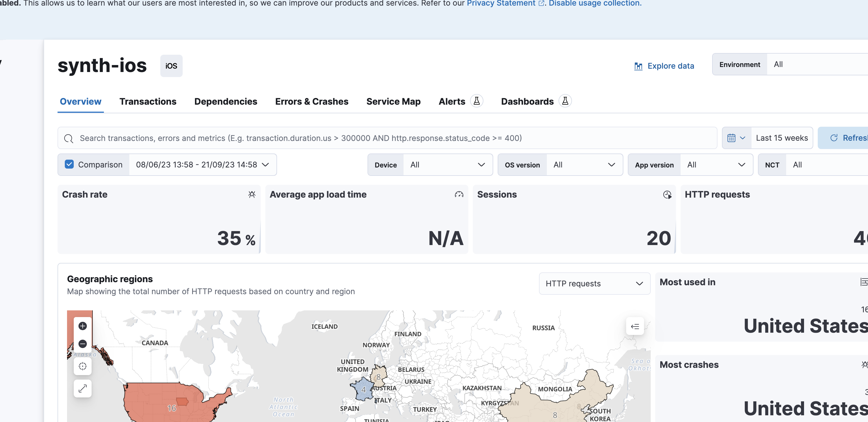This screenshot has height=422, width=868.
Task: Click the Most crashes bug icon
Action: [x=865, y=365]
